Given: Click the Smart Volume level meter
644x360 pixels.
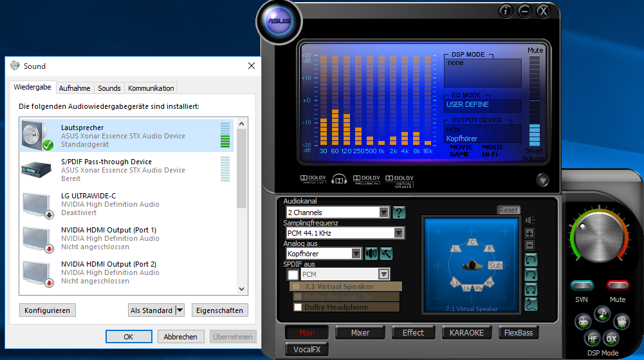Looking at the screenshot, I should point(535,100).
